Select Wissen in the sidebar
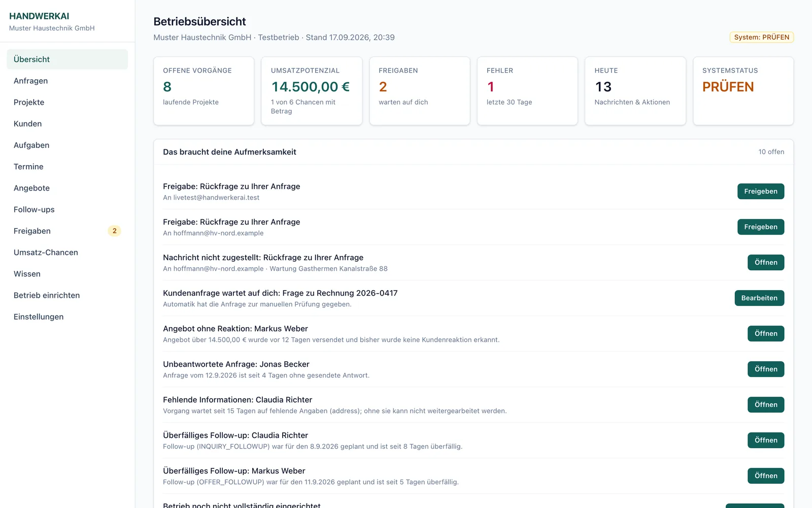This screenshot has height=508, width=812. click(67, 274)
